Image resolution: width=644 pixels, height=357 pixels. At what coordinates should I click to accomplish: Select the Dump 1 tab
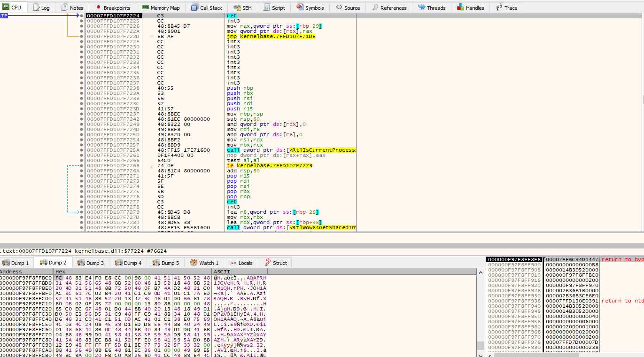(x=16, y=263)
